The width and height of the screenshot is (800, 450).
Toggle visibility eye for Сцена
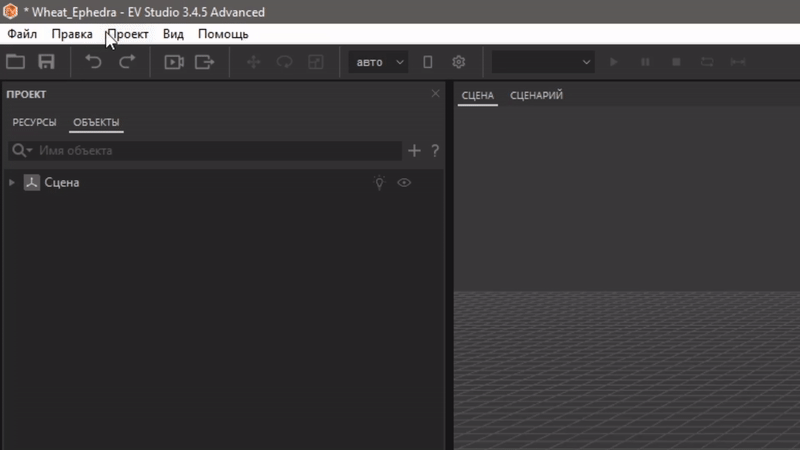pos(405,183)
